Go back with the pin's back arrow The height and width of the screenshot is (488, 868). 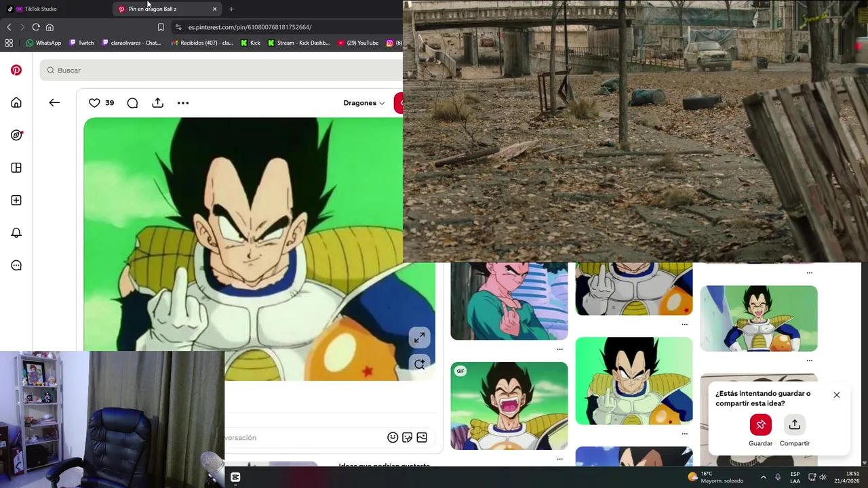tap(54, 102)
